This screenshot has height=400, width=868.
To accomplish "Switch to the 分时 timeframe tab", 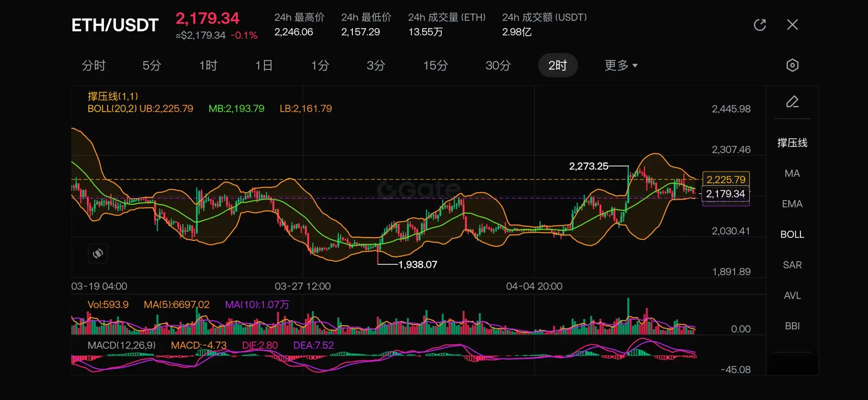I will (x=94, y=65).
